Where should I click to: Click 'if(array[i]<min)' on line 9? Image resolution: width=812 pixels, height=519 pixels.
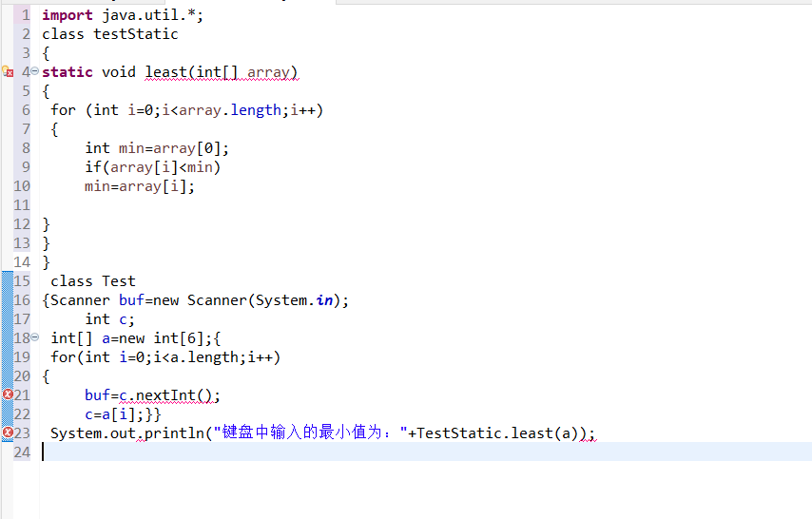pos(153,167)
